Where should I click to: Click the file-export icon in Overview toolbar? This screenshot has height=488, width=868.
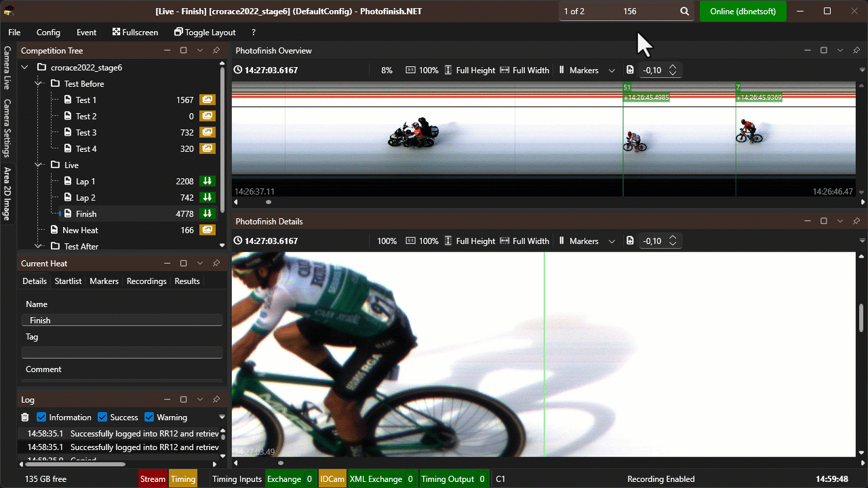(630, 70)
